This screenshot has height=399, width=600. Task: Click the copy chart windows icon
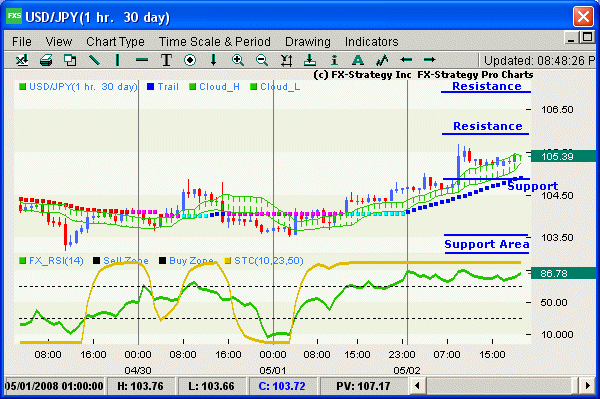point(70,60)
